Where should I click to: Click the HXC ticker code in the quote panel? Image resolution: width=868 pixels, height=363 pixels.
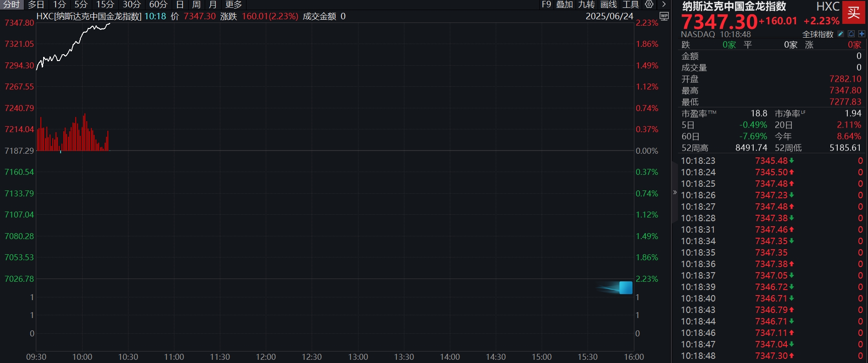(x=828, y=6)
